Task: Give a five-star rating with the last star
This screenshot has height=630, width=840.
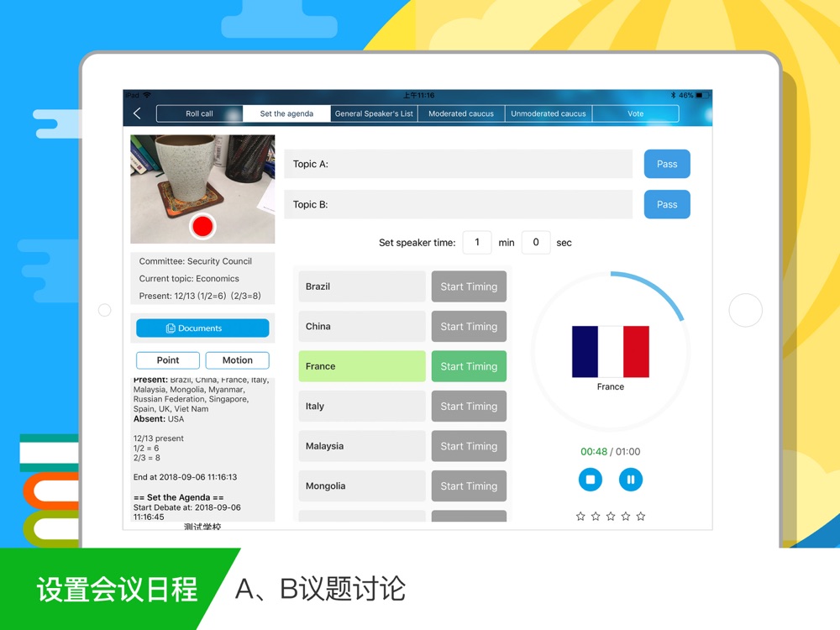Action: point(641,516)
